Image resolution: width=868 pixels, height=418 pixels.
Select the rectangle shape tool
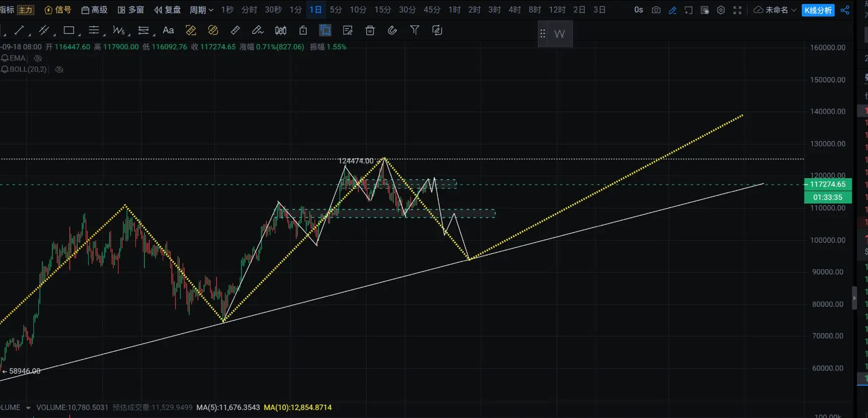pyautogui.click(x=69, y=31)
